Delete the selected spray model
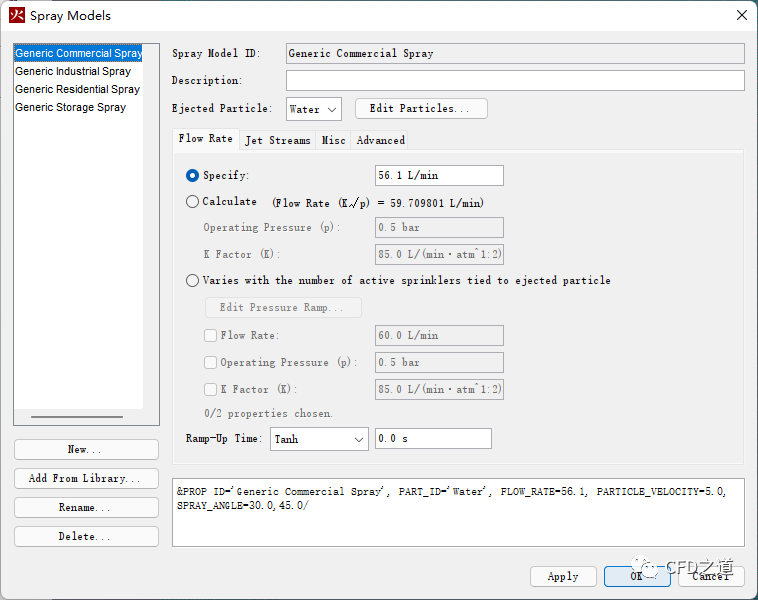The width and height of the screenshot is (758, 600). pos(86,537)
